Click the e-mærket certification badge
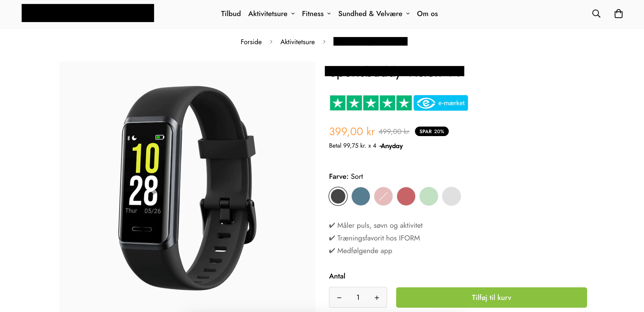The width and height of the screenshot is (644, 312). pos(441,103)
